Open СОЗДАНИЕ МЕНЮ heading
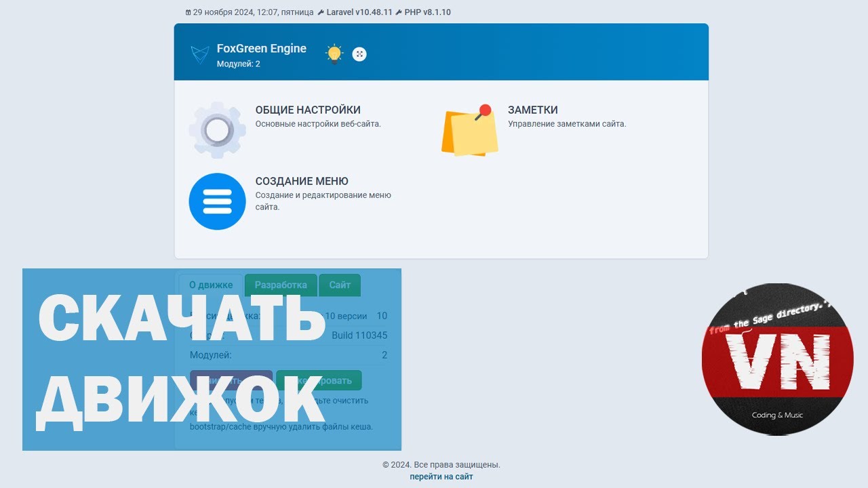 coord(302,181)
